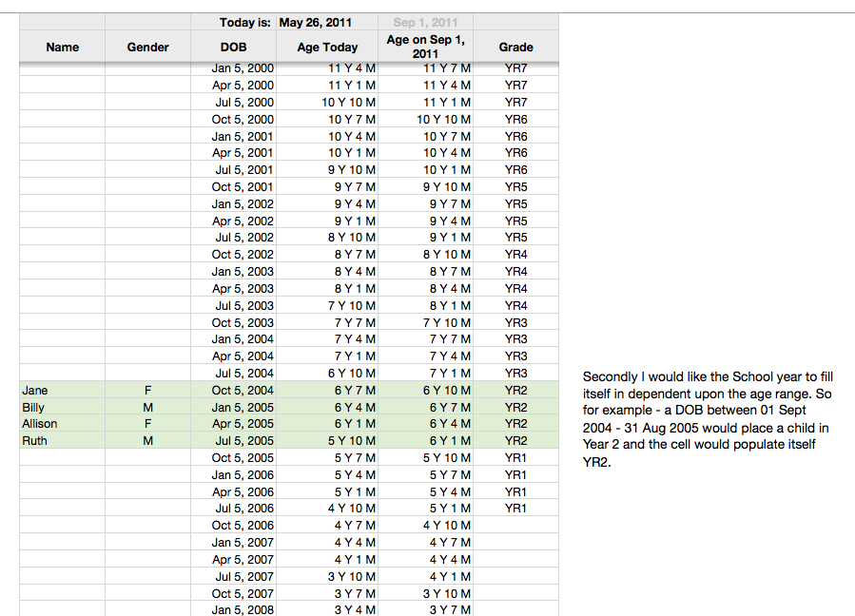Click Sep 1 age cell 3 Y 10 M

(425, 593)
